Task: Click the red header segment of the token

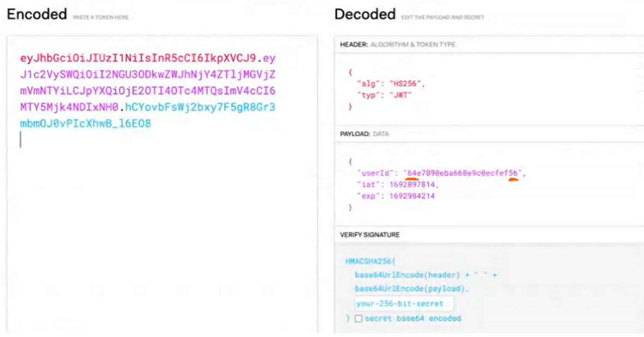Action: tap(138, 58)
